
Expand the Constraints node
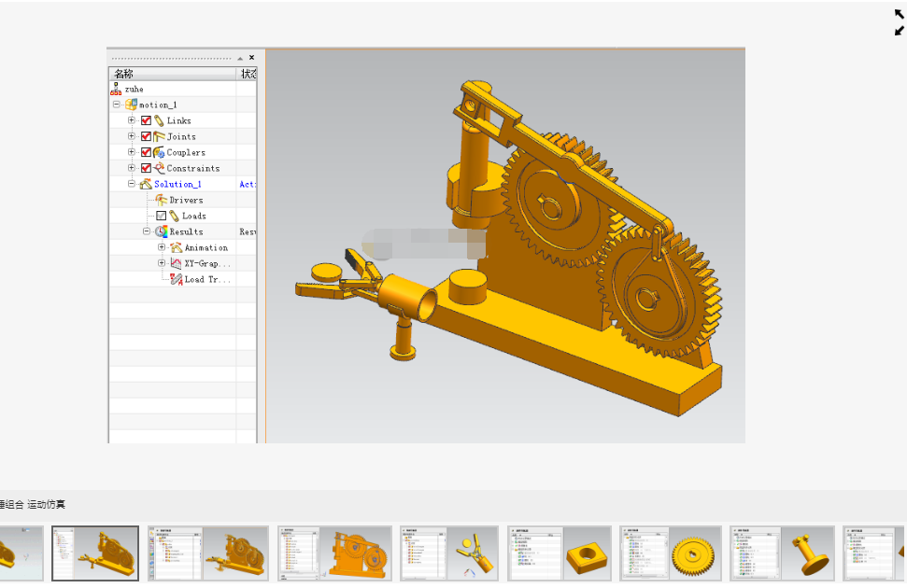tap(132, 168)
